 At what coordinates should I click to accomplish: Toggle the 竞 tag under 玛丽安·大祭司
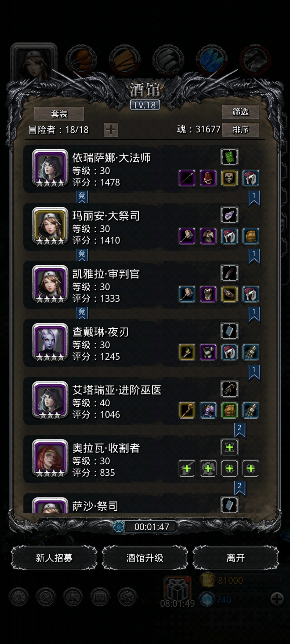tap(82, 254)
